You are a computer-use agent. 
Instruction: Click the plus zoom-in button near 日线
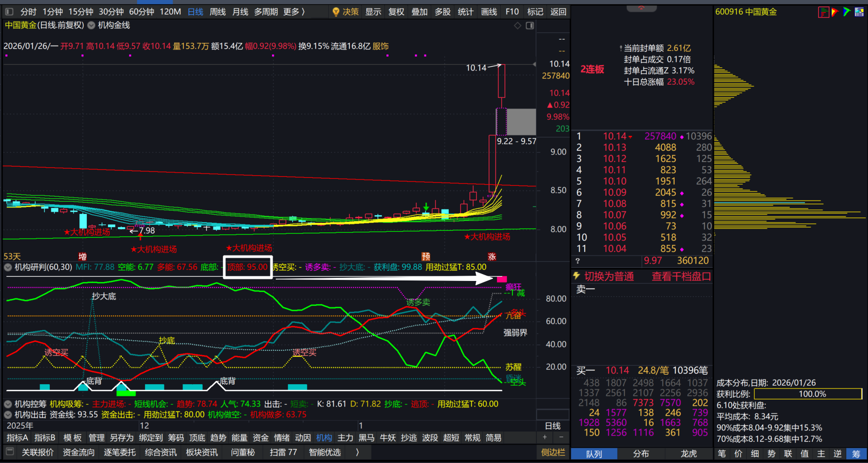coord(545,437)
